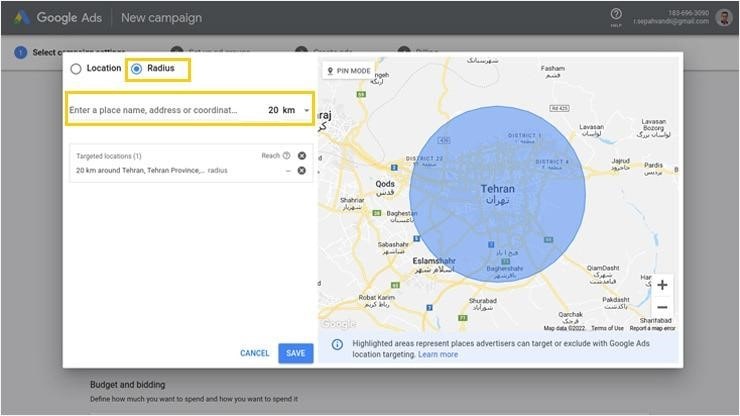Remove all targeted locations with the header X icon

point(302,156)
